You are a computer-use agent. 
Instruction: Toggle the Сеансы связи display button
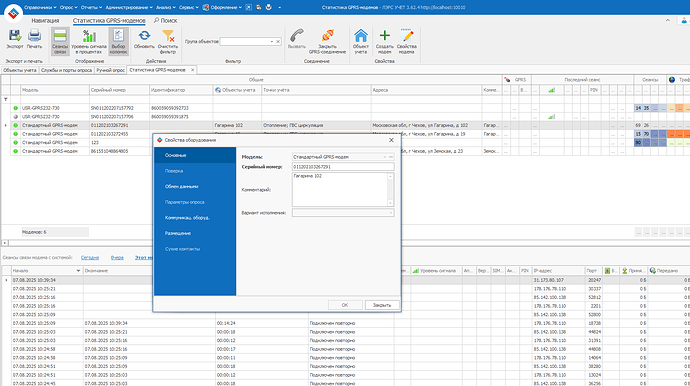point(60,41)
